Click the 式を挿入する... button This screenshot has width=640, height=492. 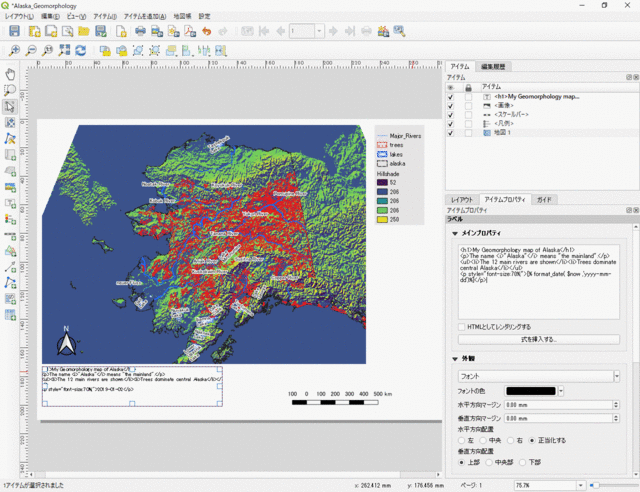[x=539, y=339]
